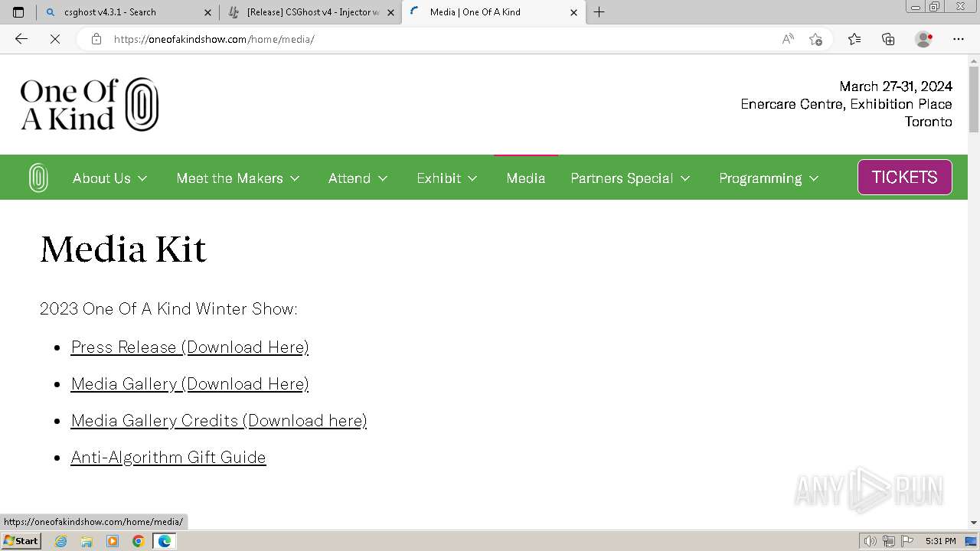Image resolution: width=980 pixels, height=551 pixels.
Task: Open the browser profile menu
Action: pyautogui.click(x=924, y=39)
